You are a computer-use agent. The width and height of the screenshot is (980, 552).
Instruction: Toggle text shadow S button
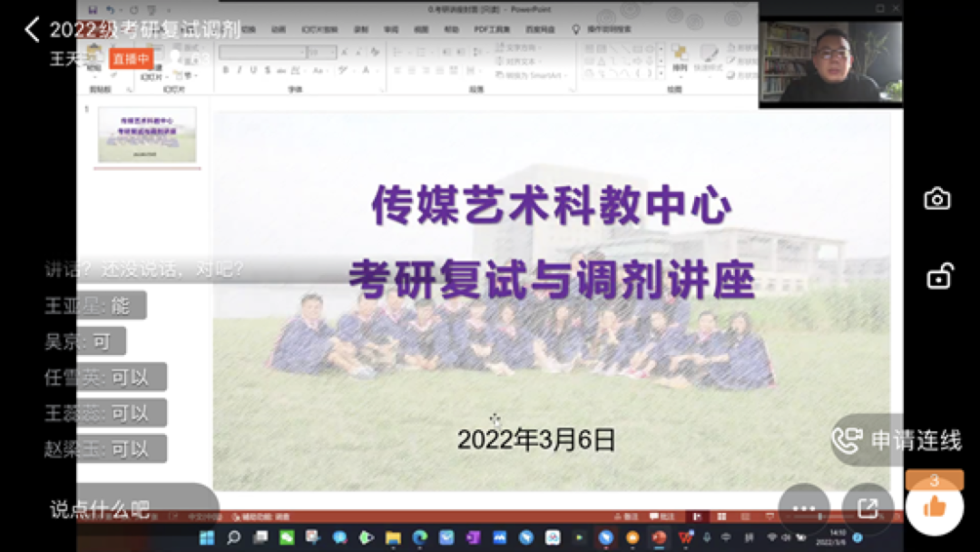pos(268,71)
